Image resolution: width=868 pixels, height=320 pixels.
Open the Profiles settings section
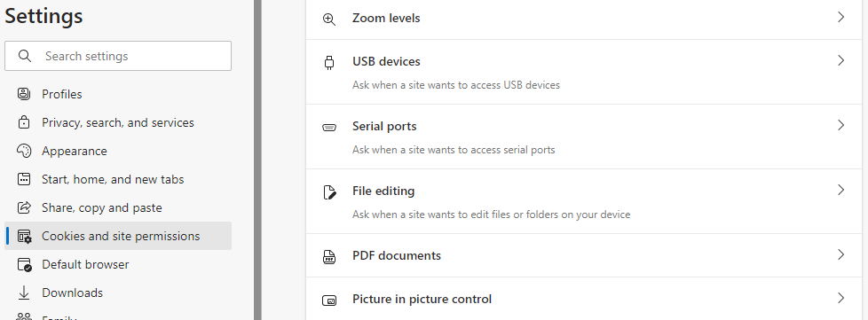click(118, 94)
